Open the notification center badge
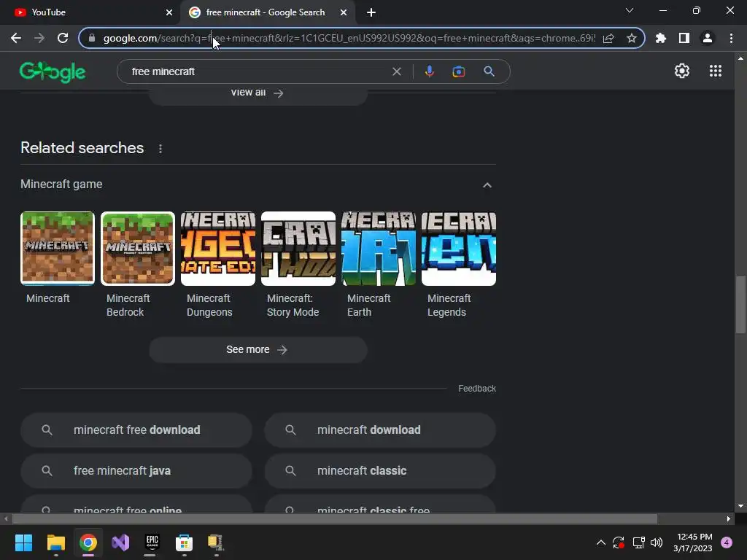 coord(727,542)
